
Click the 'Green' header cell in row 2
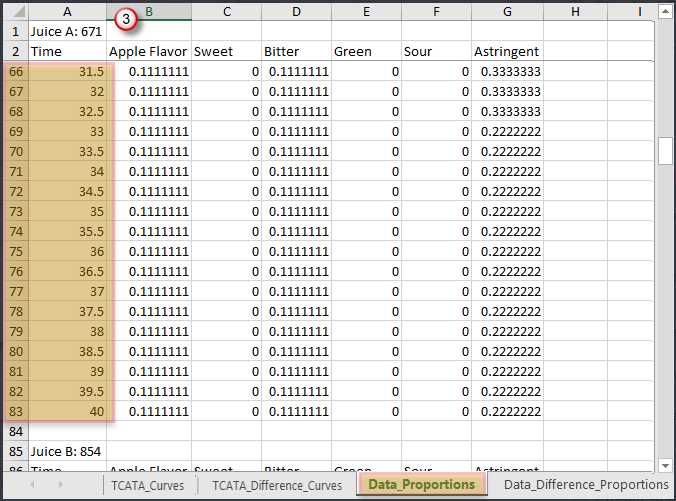pyautogui.click(x=366, y=51)
